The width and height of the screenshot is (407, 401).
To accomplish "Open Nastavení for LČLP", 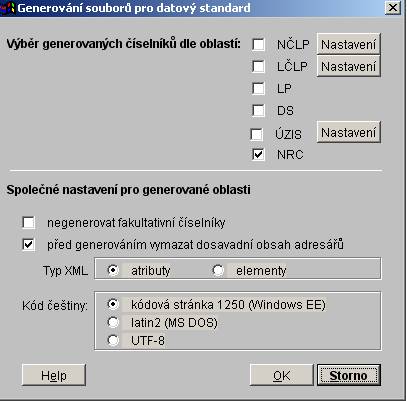I will tap(348, 66).
